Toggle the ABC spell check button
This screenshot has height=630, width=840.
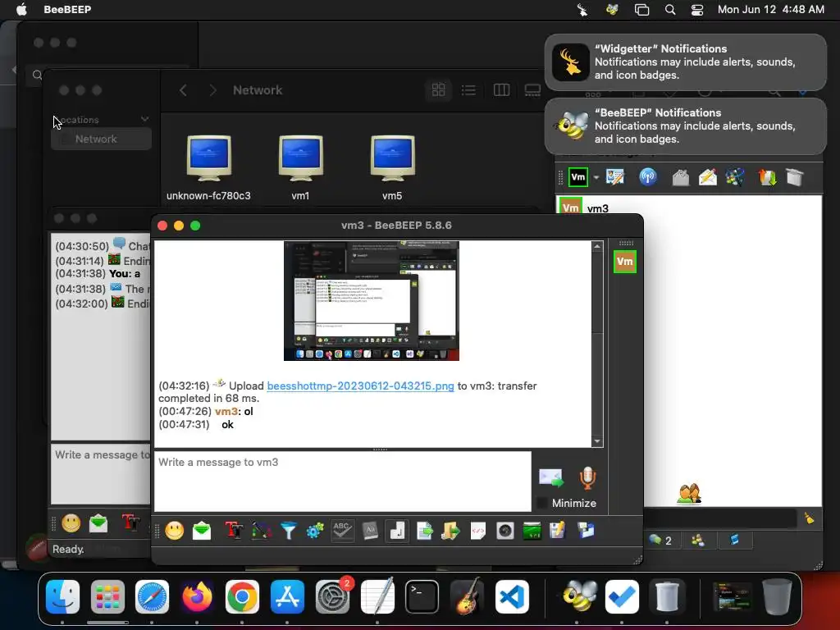[342, 531]
